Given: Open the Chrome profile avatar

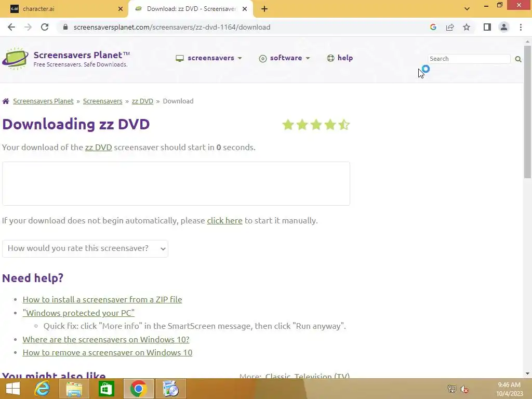Looking at the screenshot, I should [x=504, y=27].
